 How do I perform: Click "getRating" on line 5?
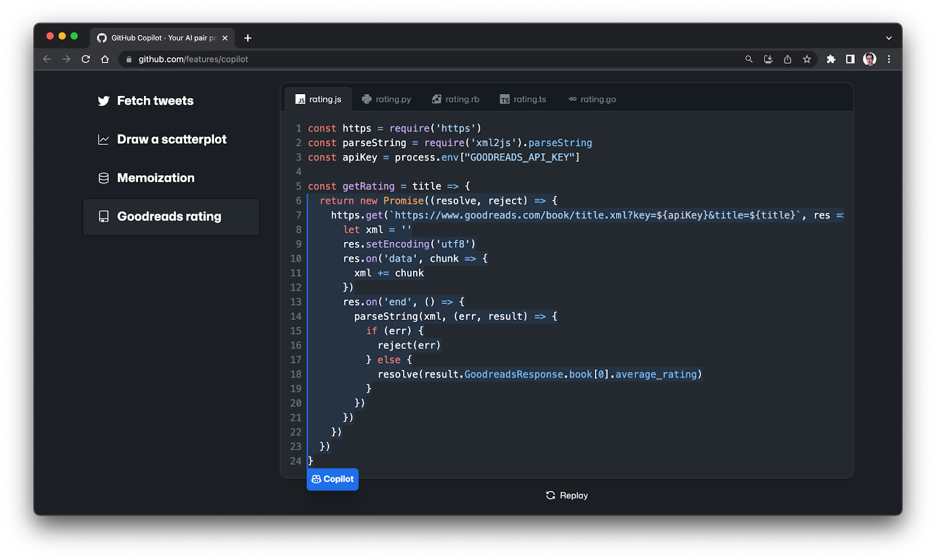coord(369,186)
